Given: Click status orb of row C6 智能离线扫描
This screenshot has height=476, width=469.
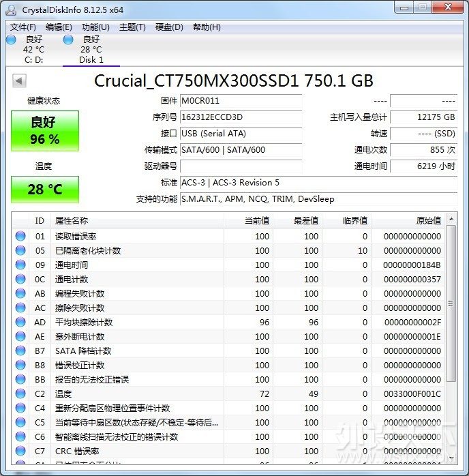Looking at the screenshot, I should 20,436.
